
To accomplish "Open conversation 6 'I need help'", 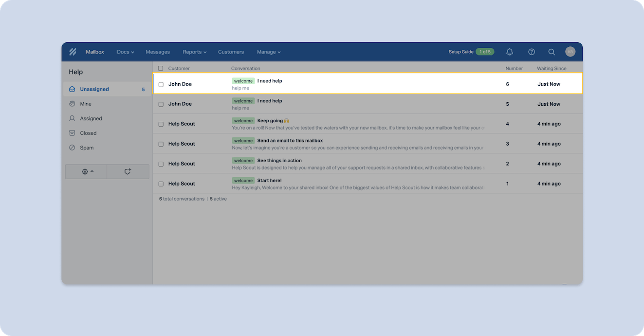I will 368,83.
